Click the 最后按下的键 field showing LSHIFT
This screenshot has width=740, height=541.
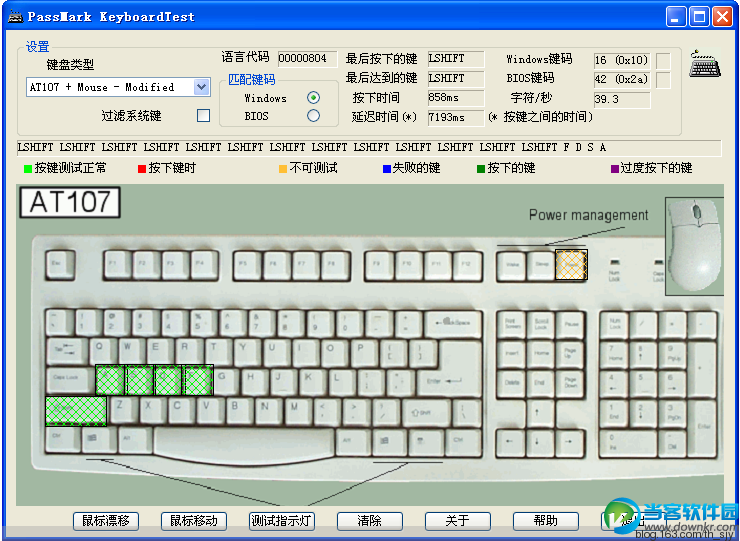456,59
